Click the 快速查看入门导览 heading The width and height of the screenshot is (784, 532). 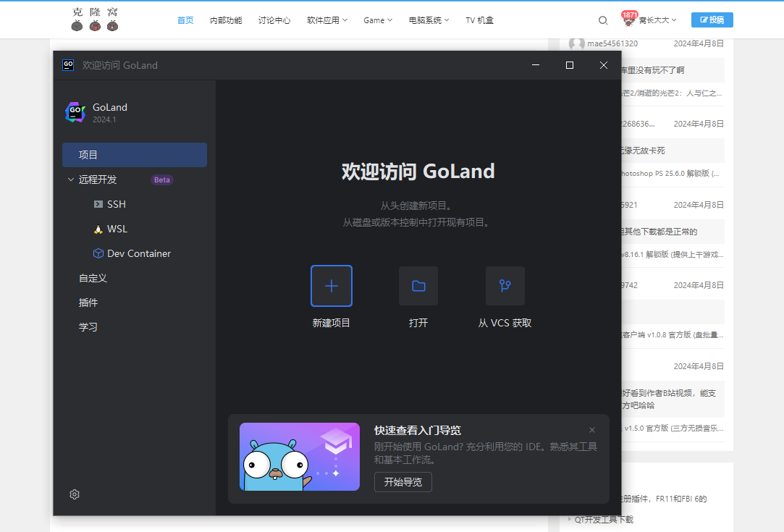coord(418,431)
